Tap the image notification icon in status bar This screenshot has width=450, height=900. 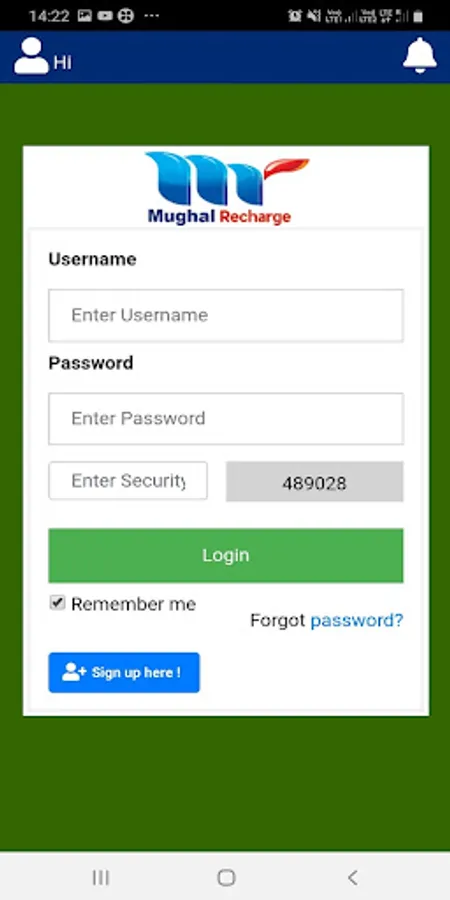85,16
